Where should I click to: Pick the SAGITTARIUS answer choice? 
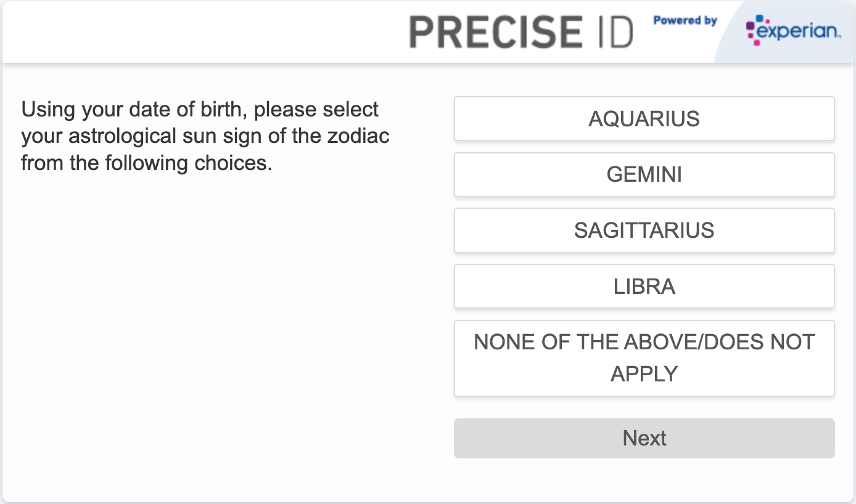644,230
